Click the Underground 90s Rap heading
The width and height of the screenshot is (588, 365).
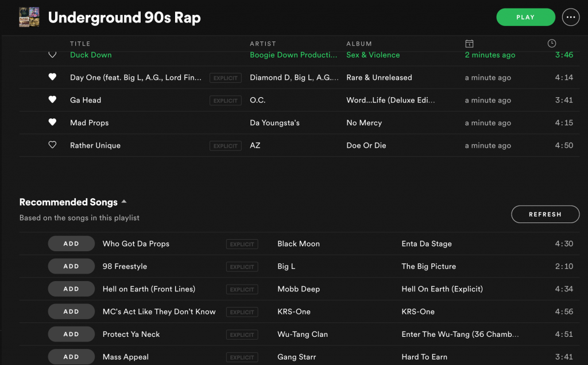pyautogui.click(x=125, y=18)
